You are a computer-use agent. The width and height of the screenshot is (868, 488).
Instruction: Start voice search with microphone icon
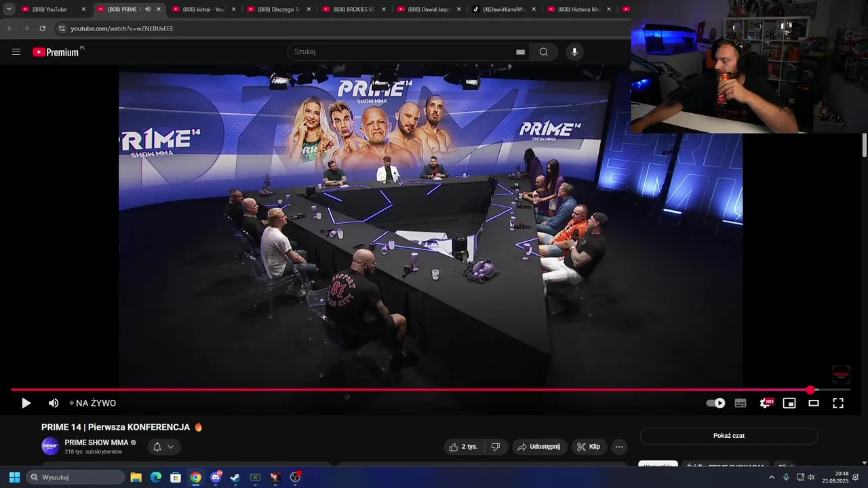click(574, 52)
